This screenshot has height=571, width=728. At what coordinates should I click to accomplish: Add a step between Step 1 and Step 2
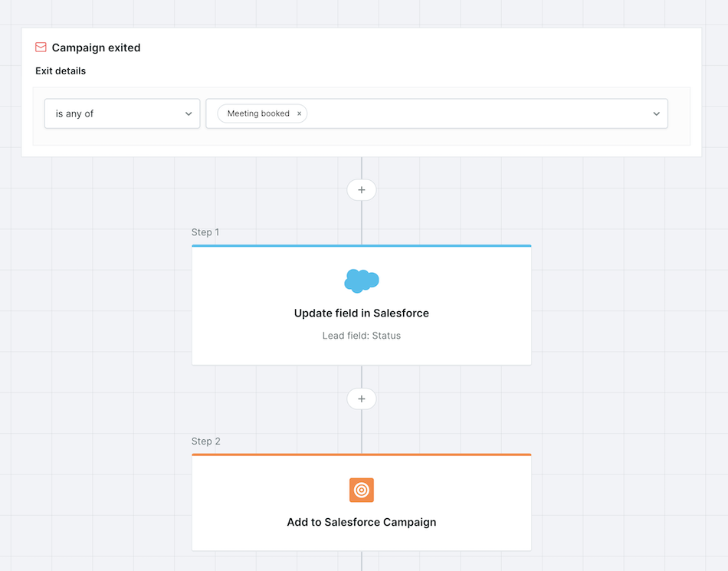pyautogui.click(x=362, y=399)
